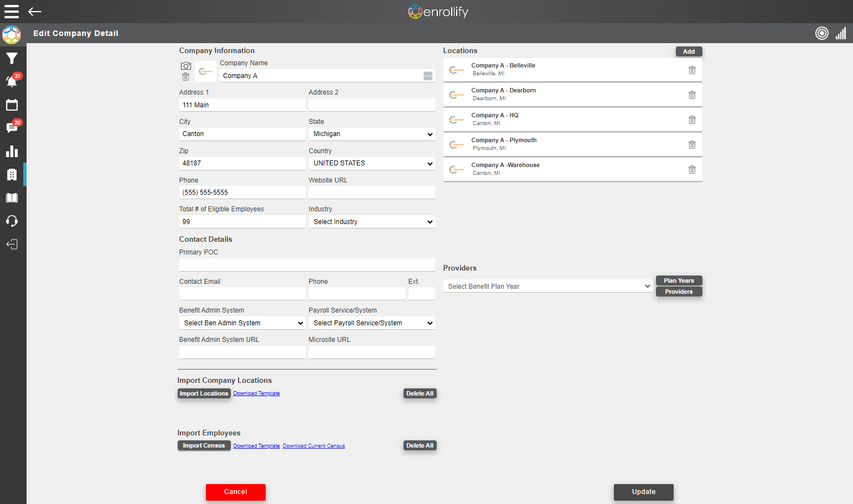The image size is (853, 504).
Task: Click the Update button
Action: 644,492
